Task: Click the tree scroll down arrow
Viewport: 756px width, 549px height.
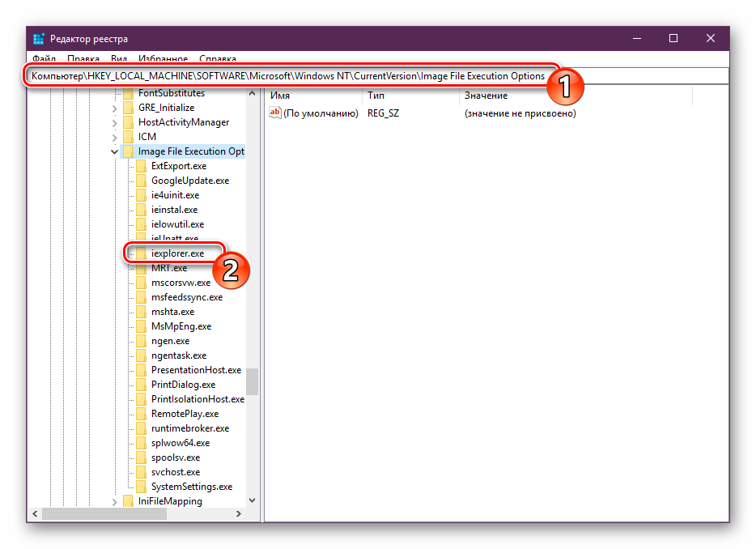Action: [x=253, y=500]
